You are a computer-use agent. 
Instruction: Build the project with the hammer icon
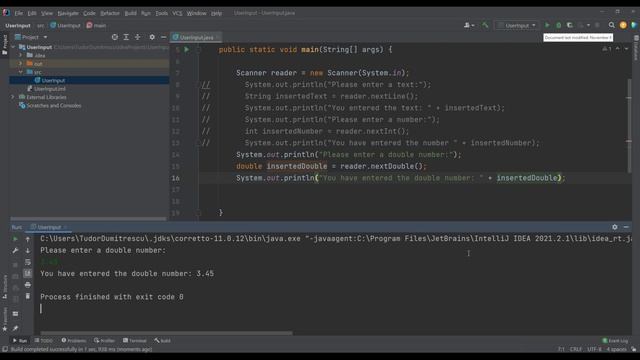485,25
